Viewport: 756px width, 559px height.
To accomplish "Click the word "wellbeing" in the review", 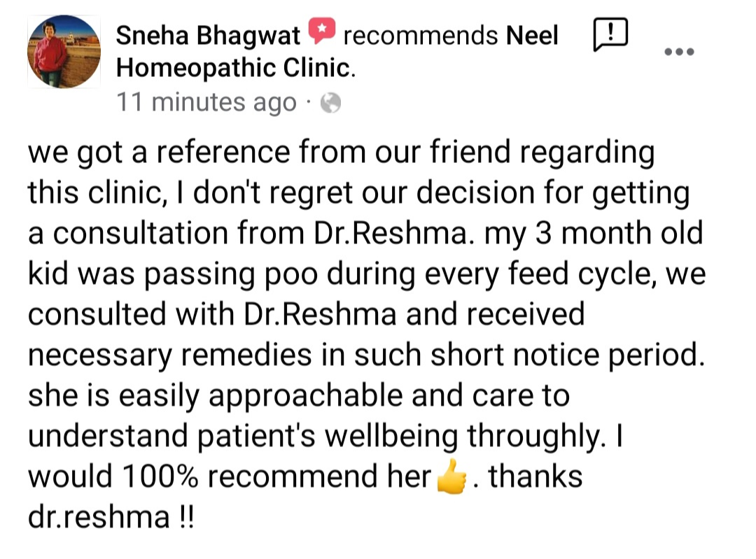I will click(x=393, y=437).
